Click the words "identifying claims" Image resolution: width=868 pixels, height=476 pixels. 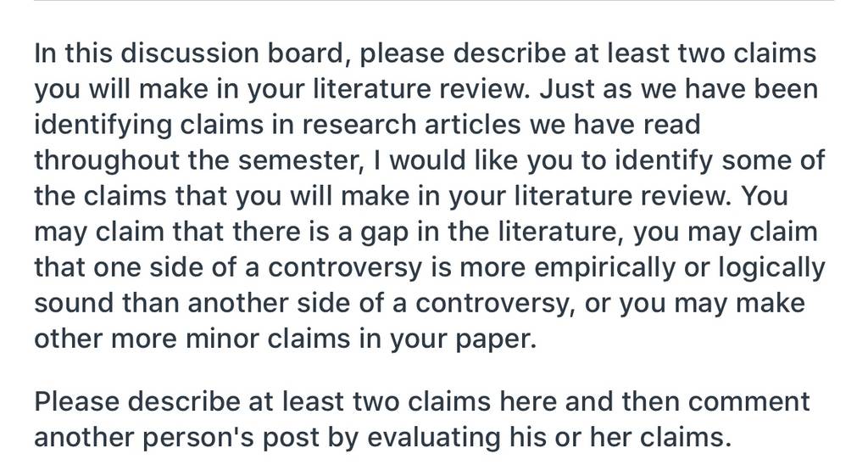tap(149, 126)
